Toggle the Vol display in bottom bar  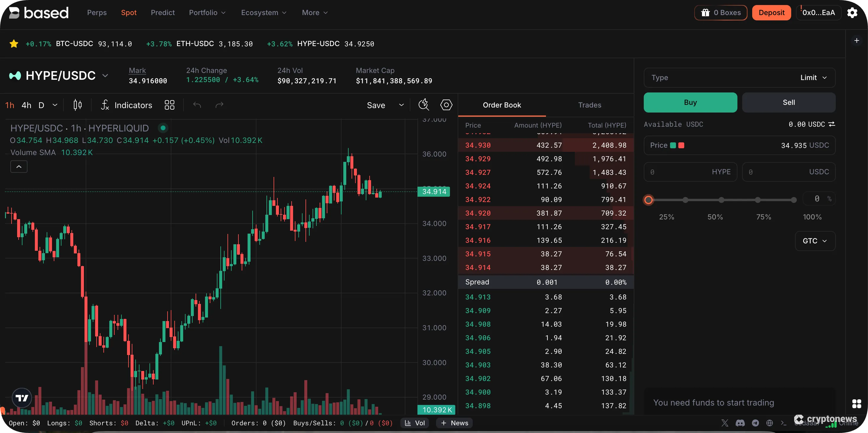[415, 423]
